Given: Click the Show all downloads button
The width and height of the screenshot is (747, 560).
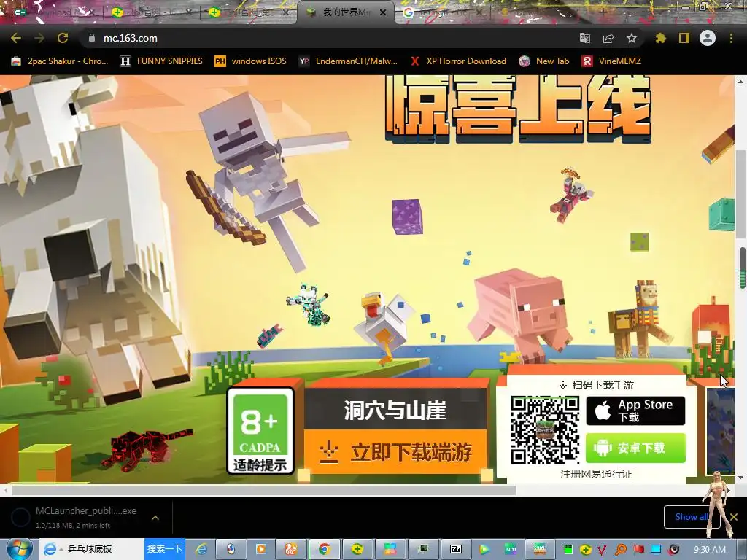Looking at the screenshot, I should [692, 517].
